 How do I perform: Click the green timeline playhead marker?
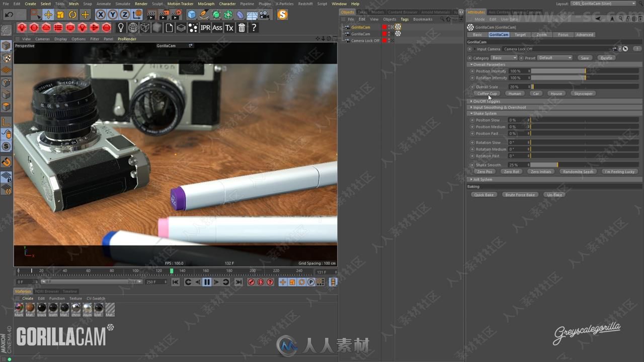tap(172, 271)
